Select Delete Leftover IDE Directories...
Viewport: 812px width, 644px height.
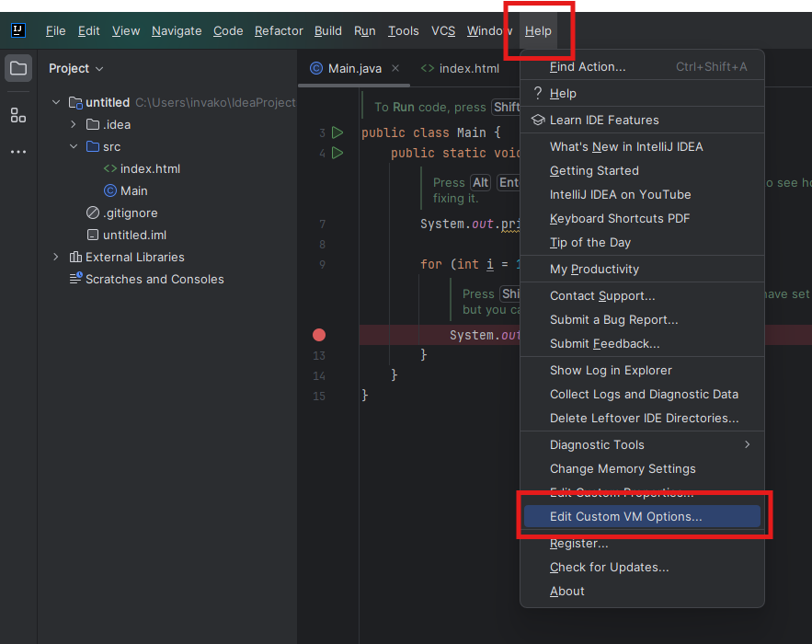click(x=642, y=418)
